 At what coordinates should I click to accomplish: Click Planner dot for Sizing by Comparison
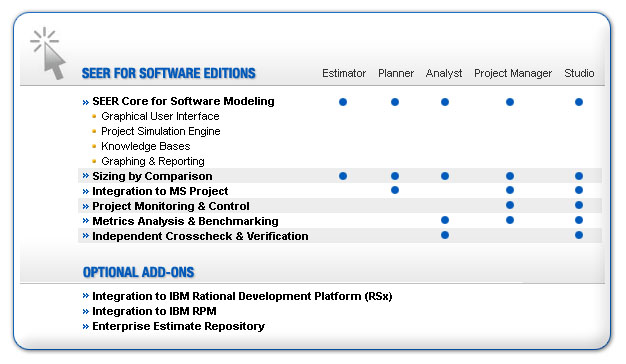pos(395,176)
